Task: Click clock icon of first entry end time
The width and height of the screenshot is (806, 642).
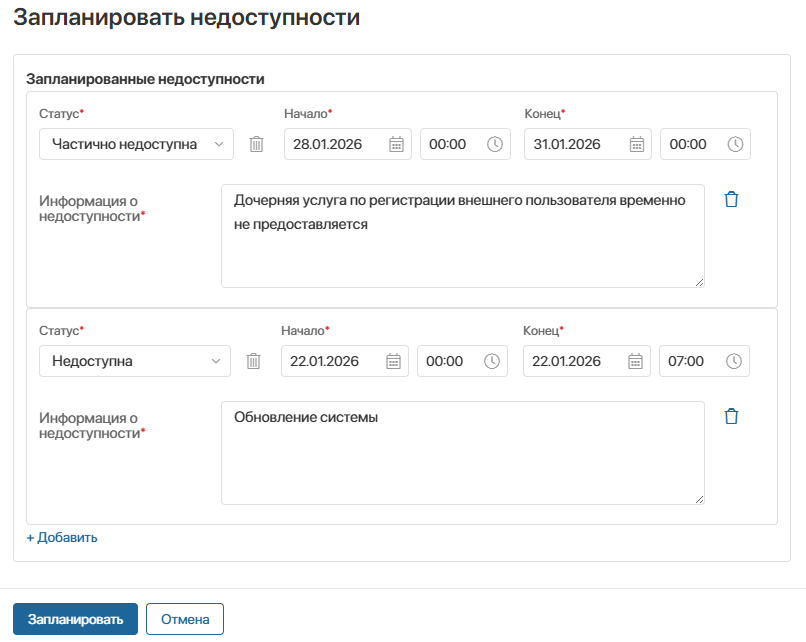Action: [x=735, y=144]
